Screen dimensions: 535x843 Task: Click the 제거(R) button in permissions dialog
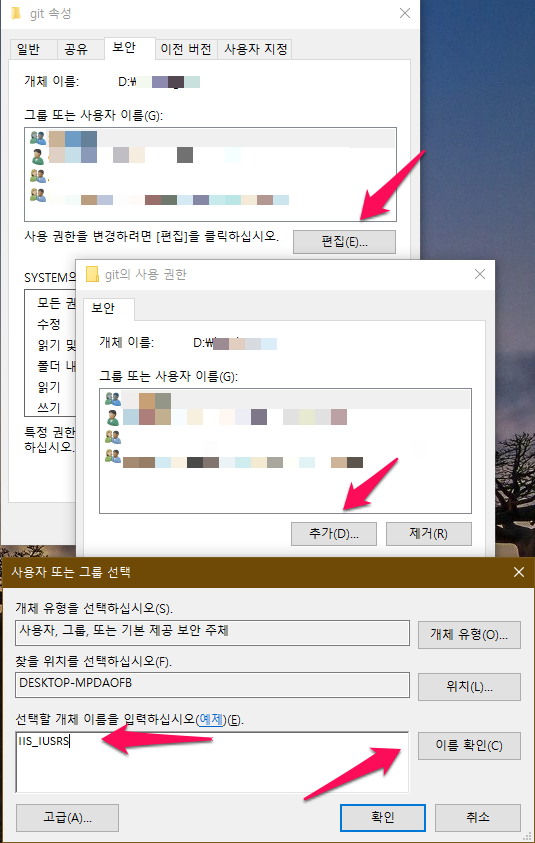tap(429, 534)
